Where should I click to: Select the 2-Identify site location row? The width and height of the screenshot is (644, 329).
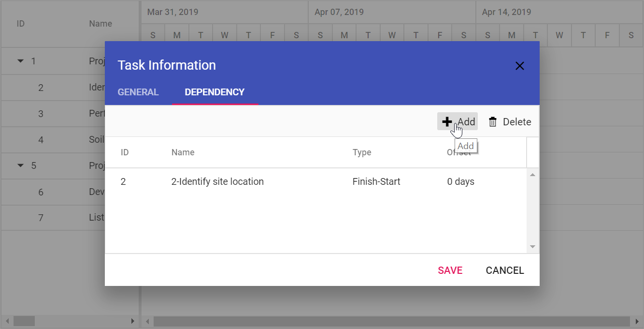[315, 182]
